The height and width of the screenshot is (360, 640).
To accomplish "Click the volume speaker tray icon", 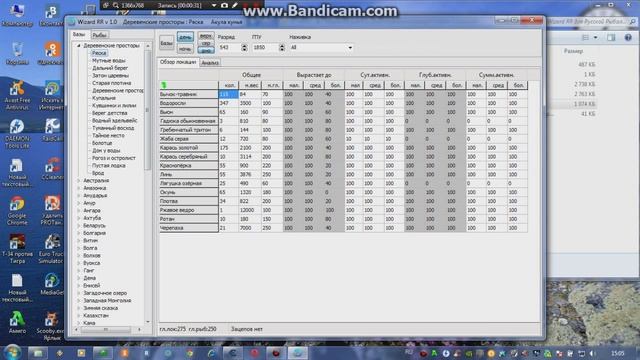I will click(x=593, y=353).
